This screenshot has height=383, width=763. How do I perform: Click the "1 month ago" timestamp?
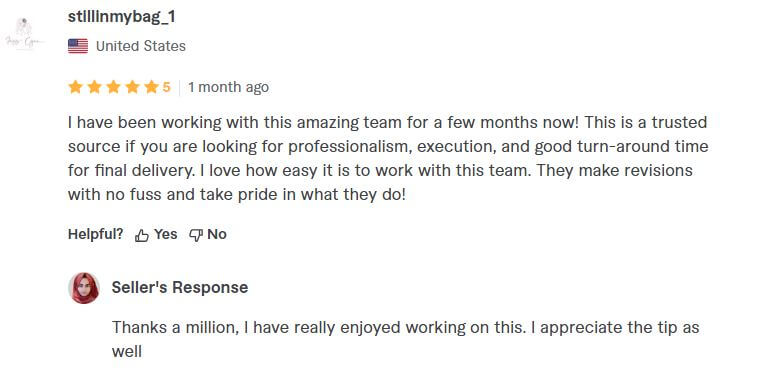228,87
